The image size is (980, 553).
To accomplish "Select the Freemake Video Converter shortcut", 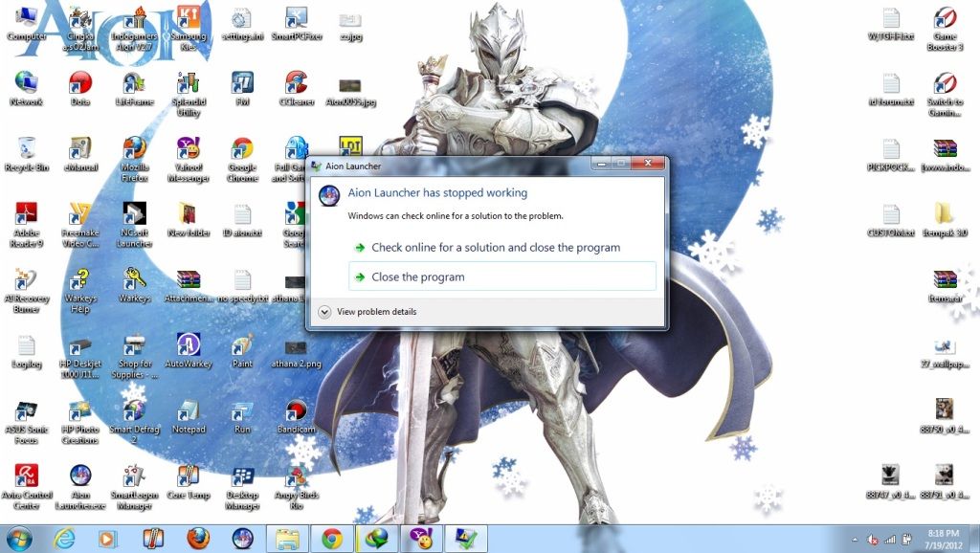I will pyautogui.click(x=80, y=224).
